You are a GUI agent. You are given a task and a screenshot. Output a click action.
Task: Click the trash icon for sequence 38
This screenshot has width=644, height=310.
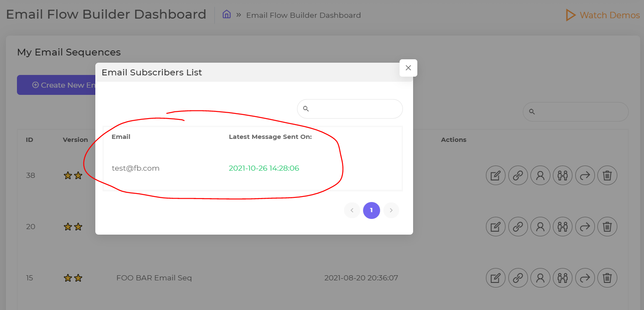[607, 175]
